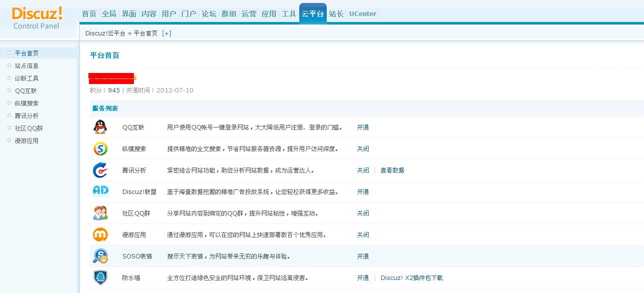Add page to favorites via [+]
This screenshot has width=644, height=293.
166,33
